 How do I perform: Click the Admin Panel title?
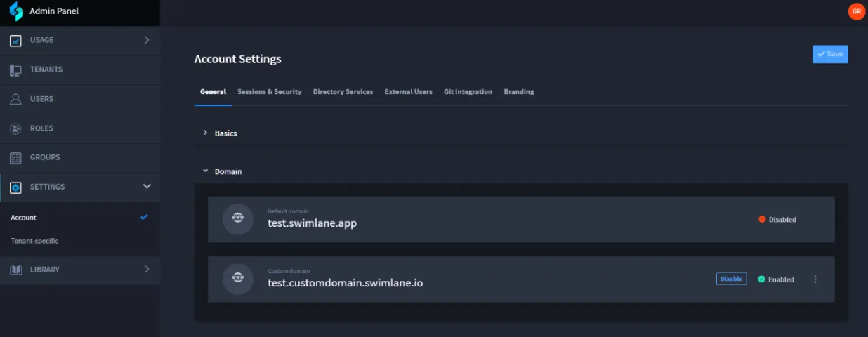tap(54, 11)
